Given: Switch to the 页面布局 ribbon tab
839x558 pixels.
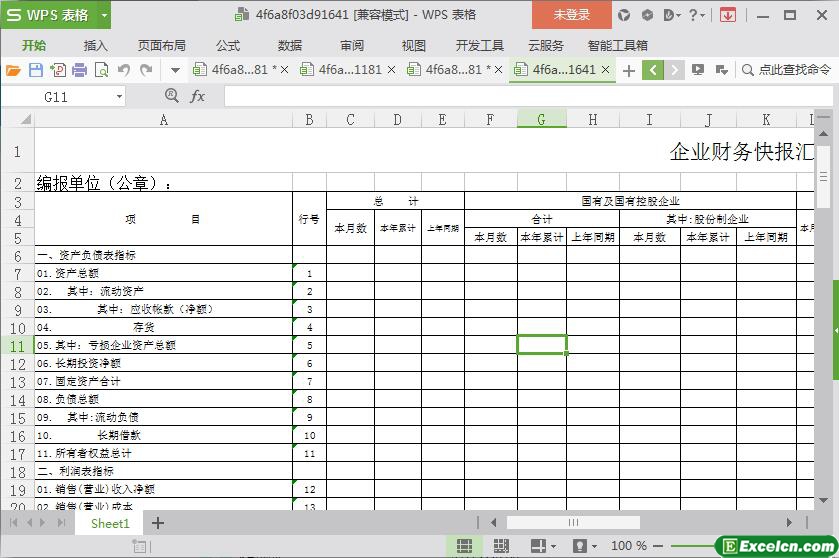Looking at the screenshot, I should 162,45.
